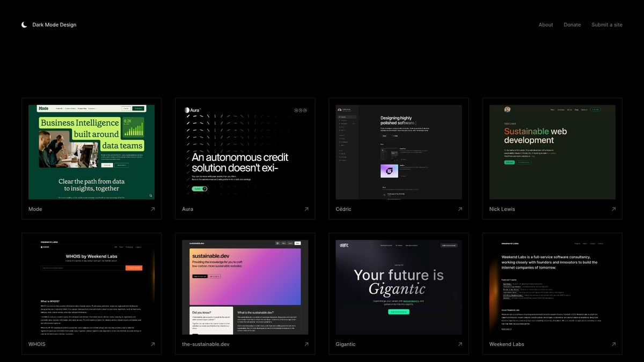The height and width of the screenshot is (362, 644).
Task: Click the arrow icon beside WHOIS
Action: pos(152,344)
